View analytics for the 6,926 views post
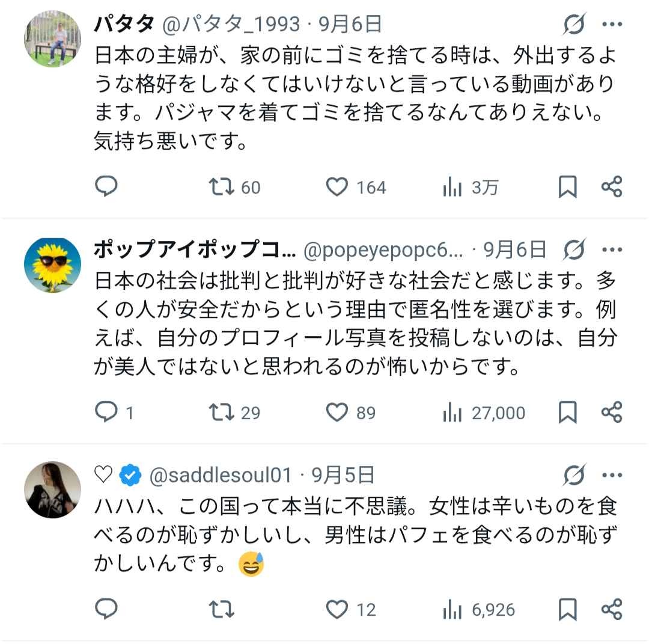Screen dimensions: 649x644 pos(452,610)
